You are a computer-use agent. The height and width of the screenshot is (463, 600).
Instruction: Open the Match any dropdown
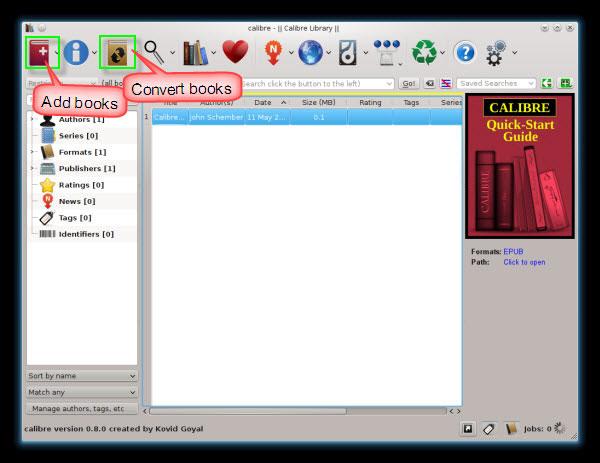coord(82,392)
